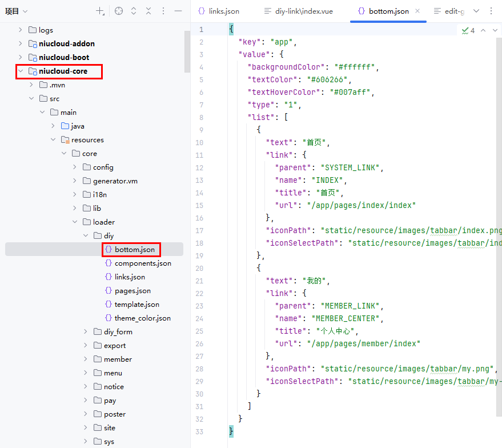502x448 pixels.
Task: Open theme_color.json file in tree
Action: point(142,318)
